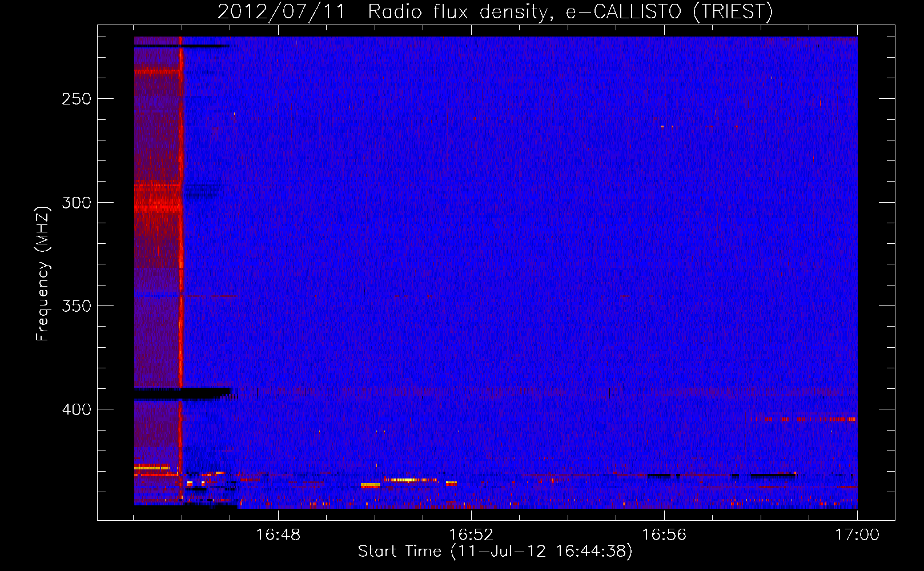
Task: Click the 17:00 time tick label
Action: 857,535
